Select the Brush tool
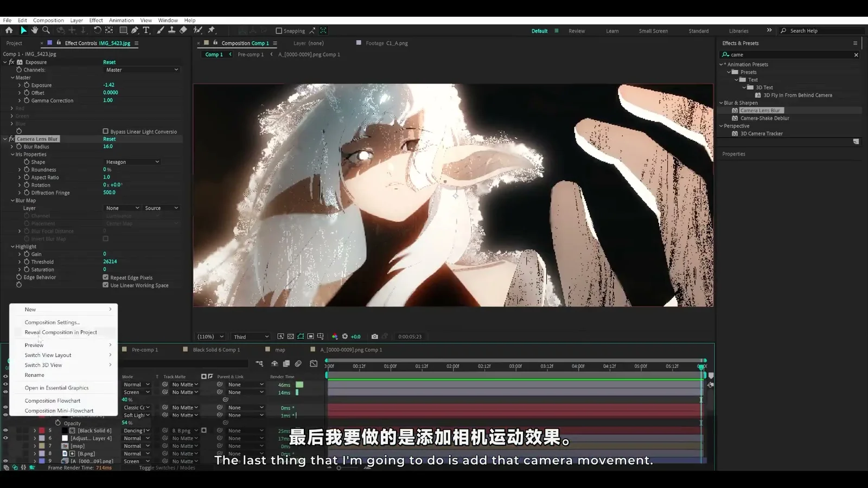The width and height of the screenshot is (868, 488). click(x=161, y=30)
